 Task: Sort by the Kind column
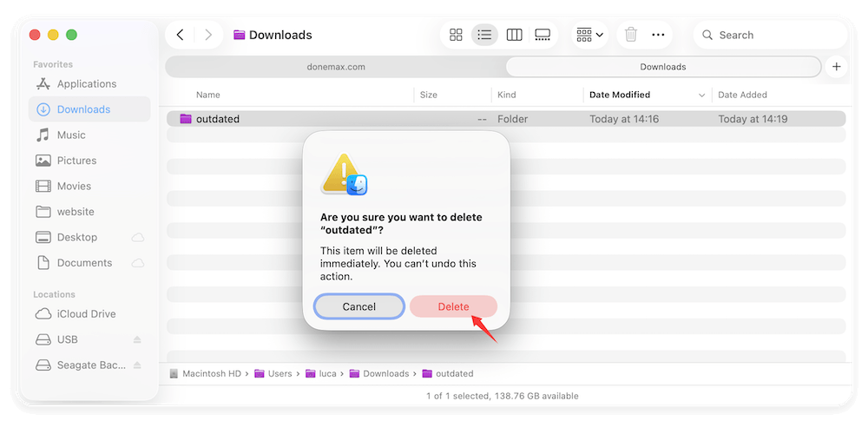(507, 95)
